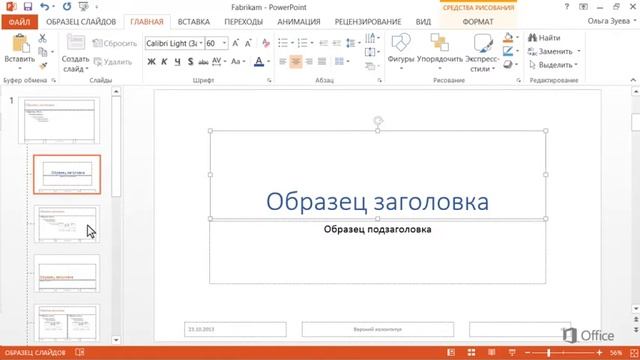Center the text alignment
The height and width of the screenshot is (360, 640).
tap(296, 62)
